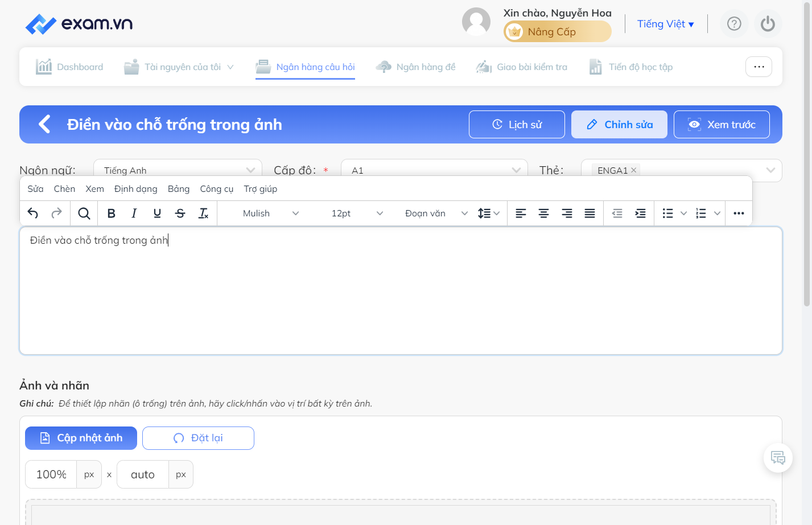Click the Cập nhật ảnh button

81,438
